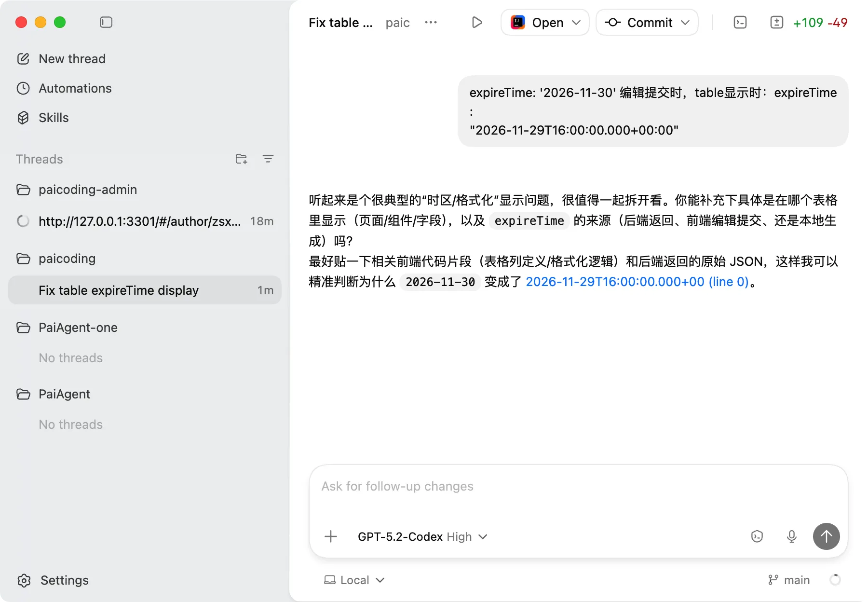Viewport: 868px width, 602px height.
Task: Add attachment with the plus icon
Action: click(331, 536)
